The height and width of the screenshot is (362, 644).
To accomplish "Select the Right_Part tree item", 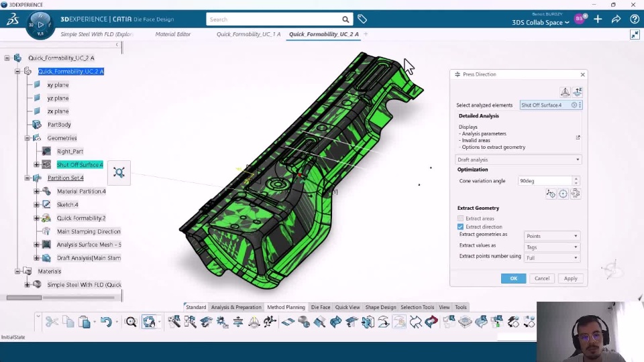I will pyautogui.click(x=70, y=152).
